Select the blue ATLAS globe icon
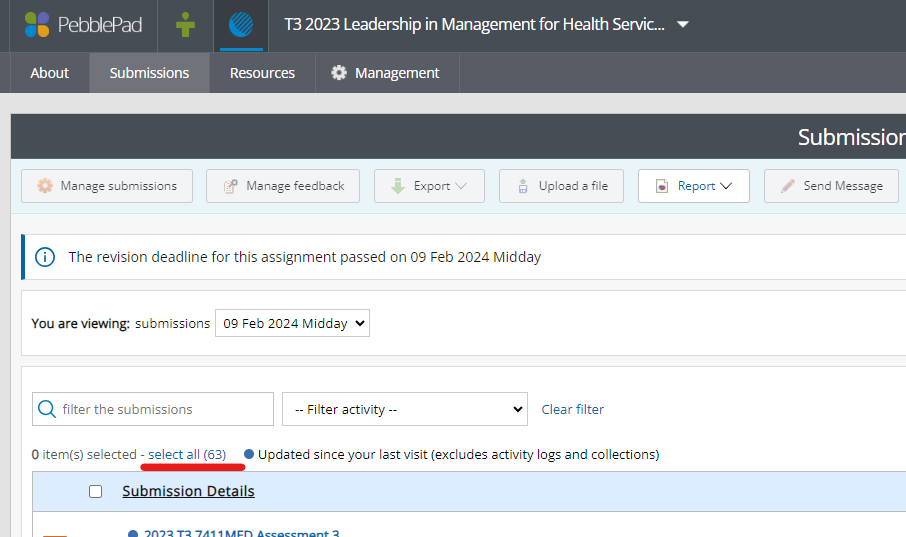The height and width of the screenshot is (537, 906). (x=241, y=25)
